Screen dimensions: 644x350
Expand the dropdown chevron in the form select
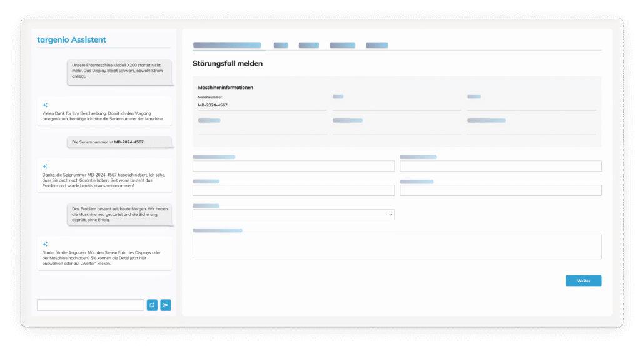[x=391, y=215]
